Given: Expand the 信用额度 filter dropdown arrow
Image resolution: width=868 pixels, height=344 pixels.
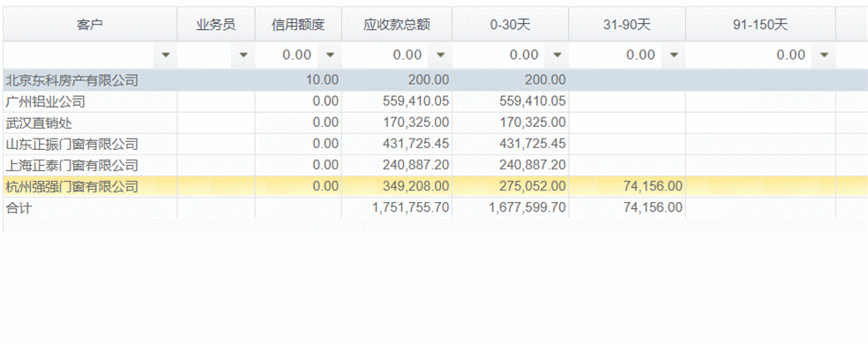Looking at the screenshot, I should pyautogui.click(x=330, y=55).
